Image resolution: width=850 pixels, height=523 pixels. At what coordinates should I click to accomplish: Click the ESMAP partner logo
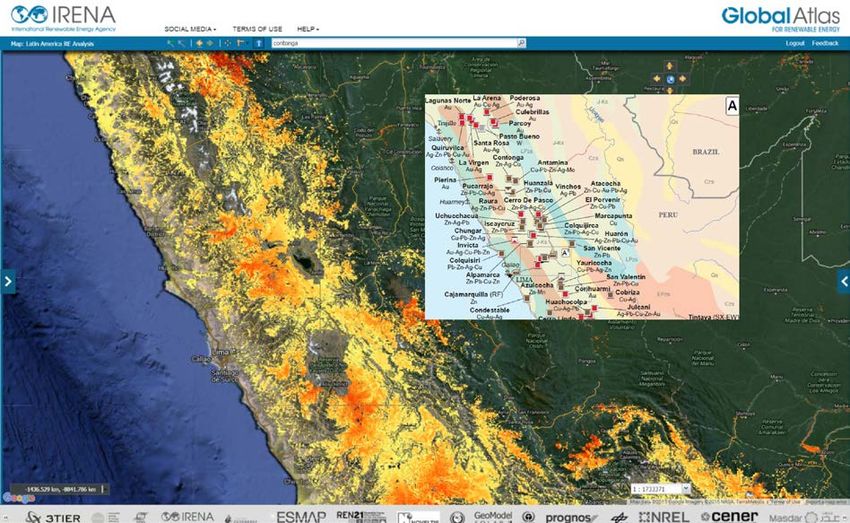(301, 518)
